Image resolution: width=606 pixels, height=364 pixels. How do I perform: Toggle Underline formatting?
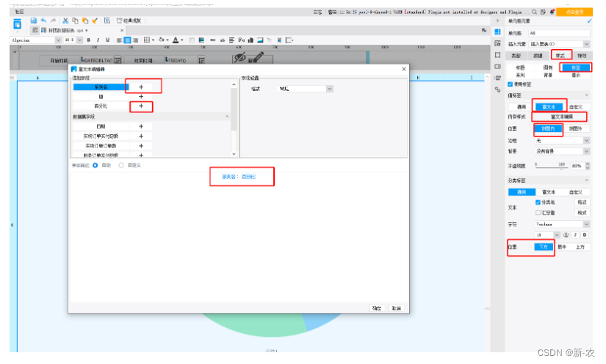point(107,40)
